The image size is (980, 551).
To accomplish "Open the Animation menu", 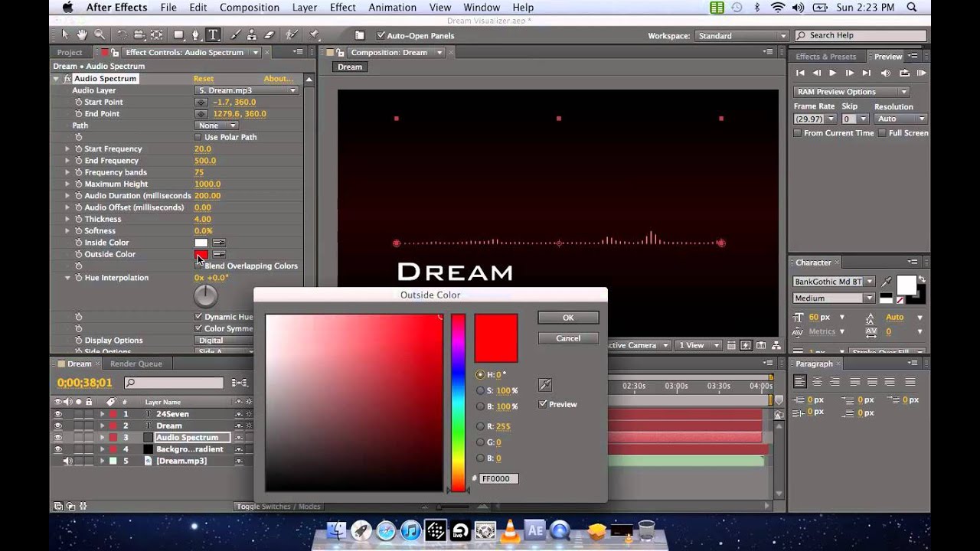I will tap(391, 8).
